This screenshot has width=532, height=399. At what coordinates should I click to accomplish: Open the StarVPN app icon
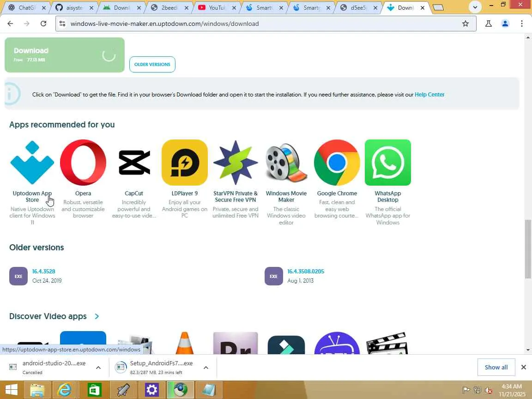(x=236, y=163)
